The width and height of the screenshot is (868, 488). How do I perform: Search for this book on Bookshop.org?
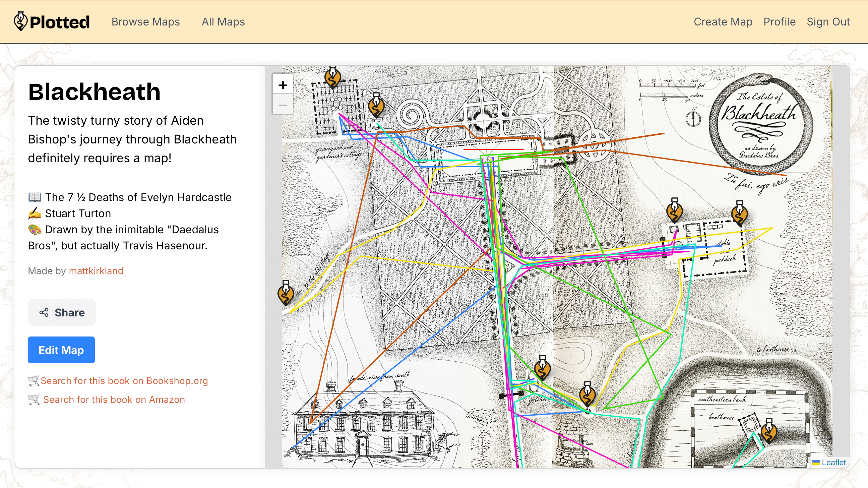coord(124,380)
